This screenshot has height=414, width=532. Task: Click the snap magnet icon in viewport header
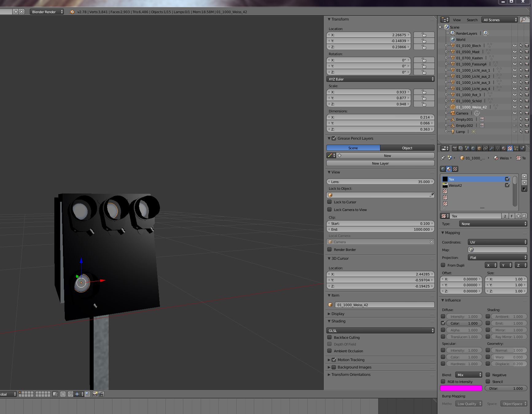[x=70, y=394]
